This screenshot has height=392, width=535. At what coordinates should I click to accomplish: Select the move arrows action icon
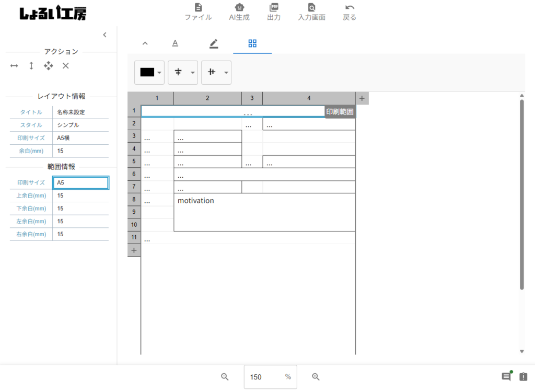click(49, 66)
